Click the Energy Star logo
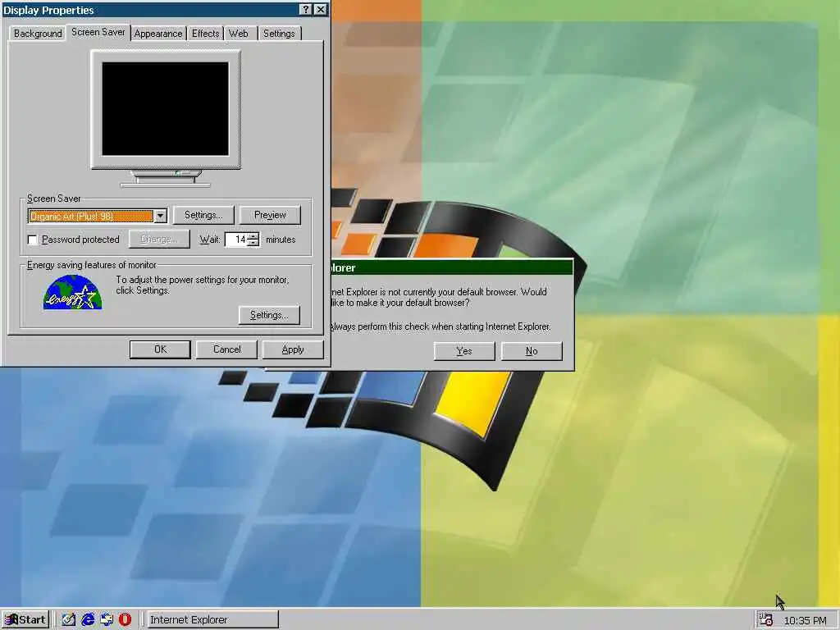This screenshot has width=840, height=630. click(x=72, y=292)
